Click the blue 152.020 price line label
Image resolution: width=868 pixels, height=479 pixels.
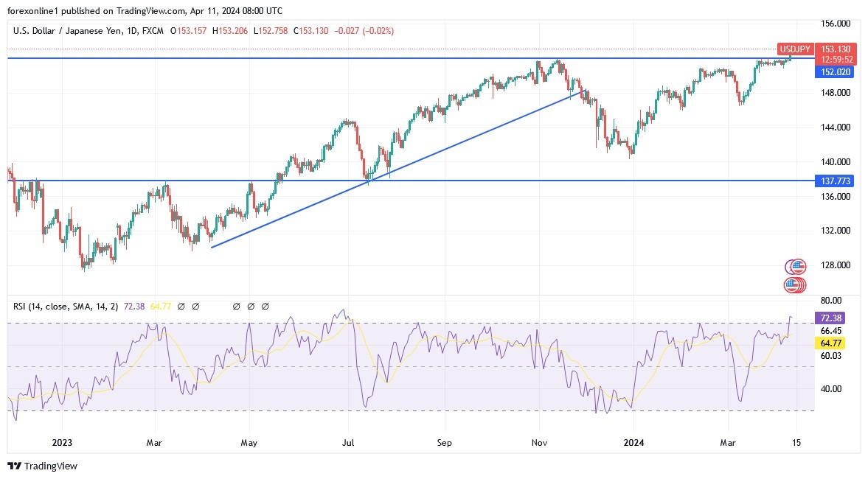(830, 71)
